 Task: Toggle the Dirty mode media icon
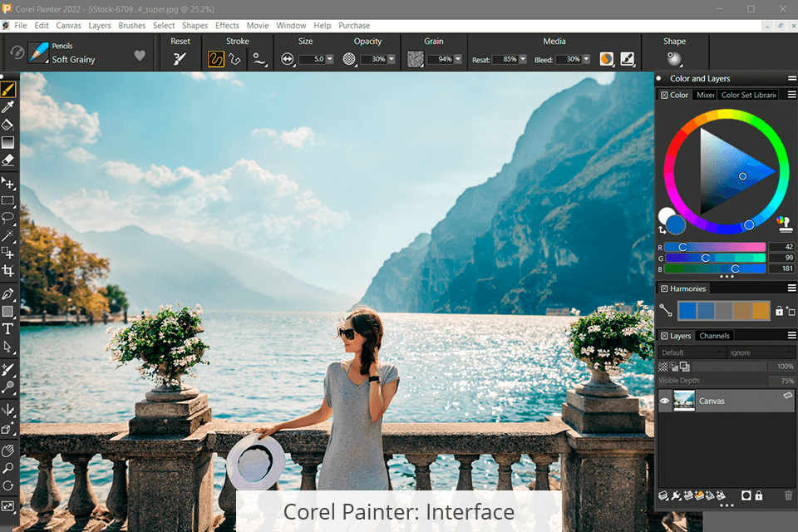[607, 59]
